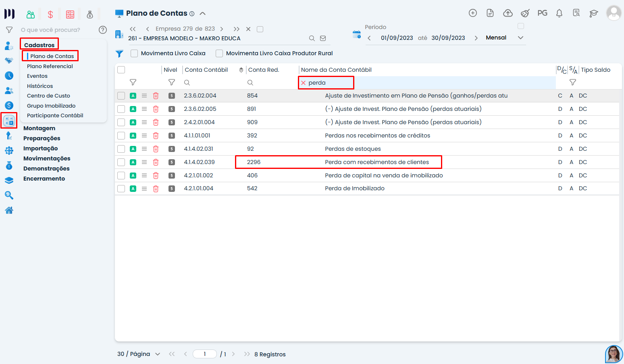Click the cloud upload icon
The height and width of the screenshot is (364, 624).
tap(508, 13)
